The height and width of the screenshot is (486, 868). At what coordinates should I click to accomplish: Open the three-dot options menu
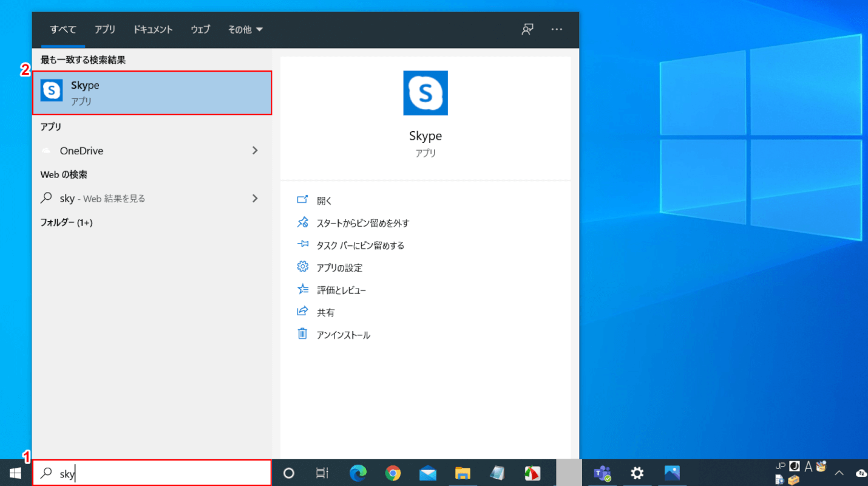[557, 29]
